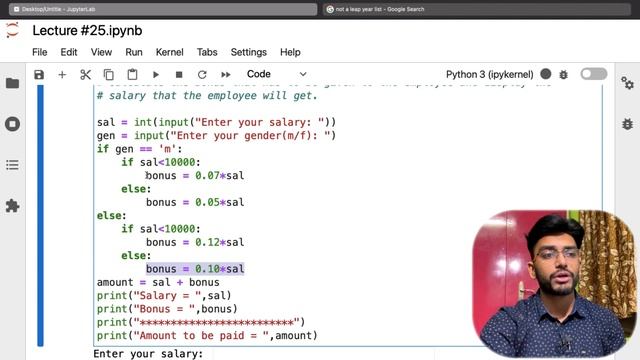Image resolution: width=640 pixels, height=360 pixels.
Task: Open the File menu
Action: [40, 52]
